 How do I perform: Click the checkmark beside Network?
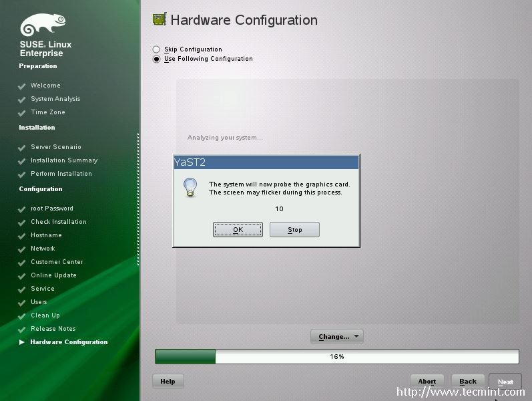(x=22, y=249)
